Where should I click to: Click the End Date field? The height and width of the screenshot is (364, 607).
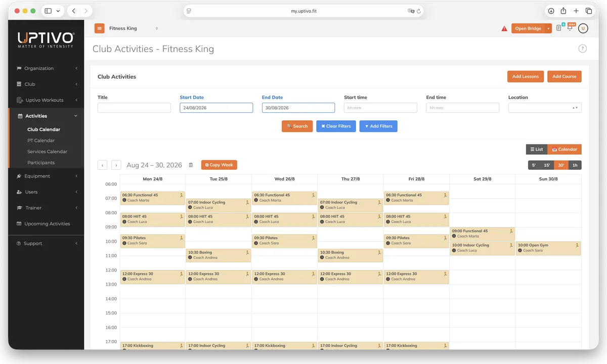coord(298,108)
